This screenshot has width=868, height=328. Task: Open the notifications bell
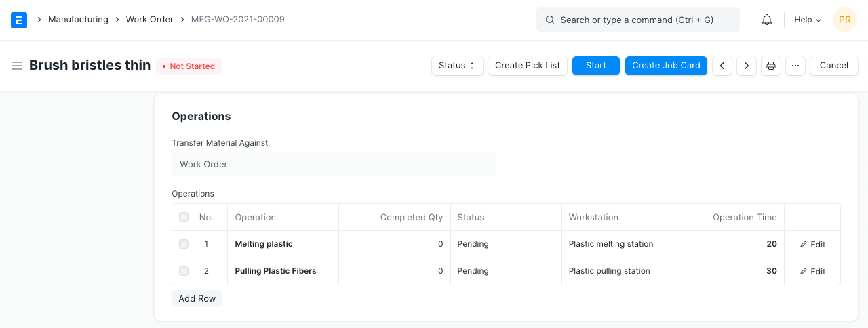(x=767, y=20)
